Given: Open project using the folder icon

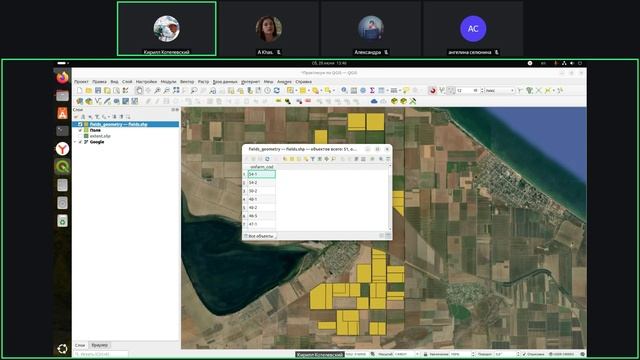Looking at the screenshot, I should coord(89,91).
